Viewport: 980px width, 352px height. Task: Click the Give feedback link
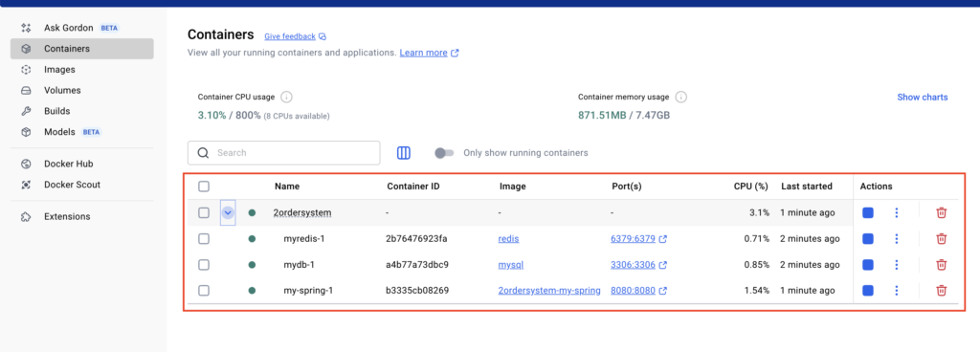pos(295,36)
